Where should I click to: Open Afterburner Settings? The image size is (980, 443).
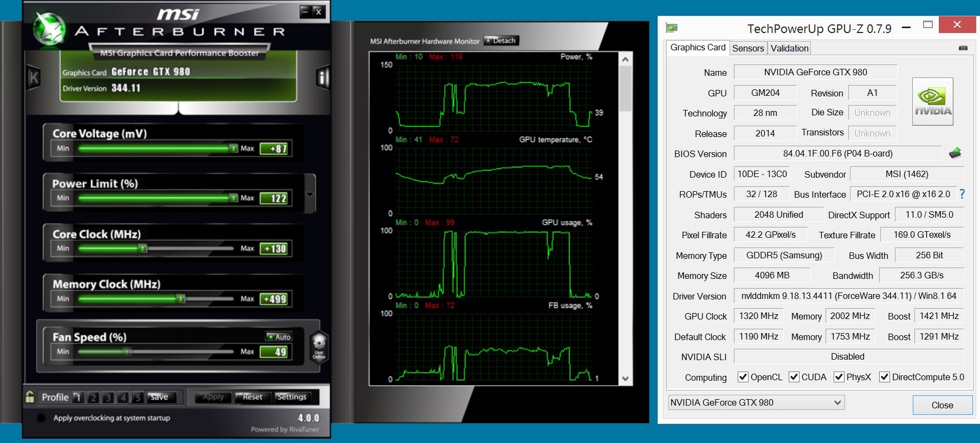tap(292, 397)
